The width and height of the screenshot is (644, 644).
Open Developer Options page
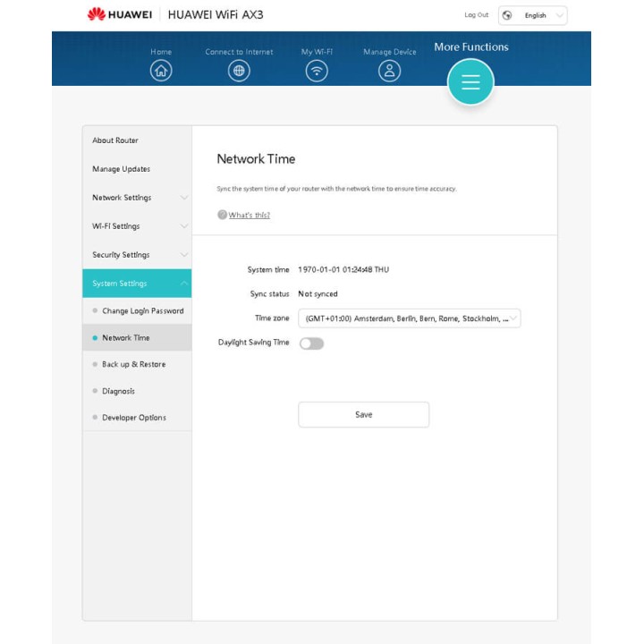137,418
